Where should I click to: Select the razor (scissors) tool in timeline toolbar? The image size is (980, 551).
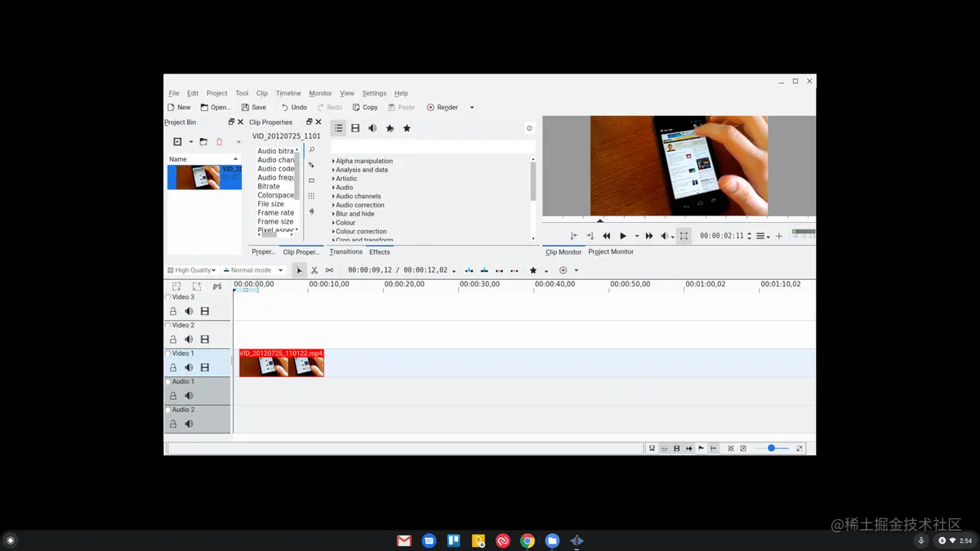tap(314, 270)
